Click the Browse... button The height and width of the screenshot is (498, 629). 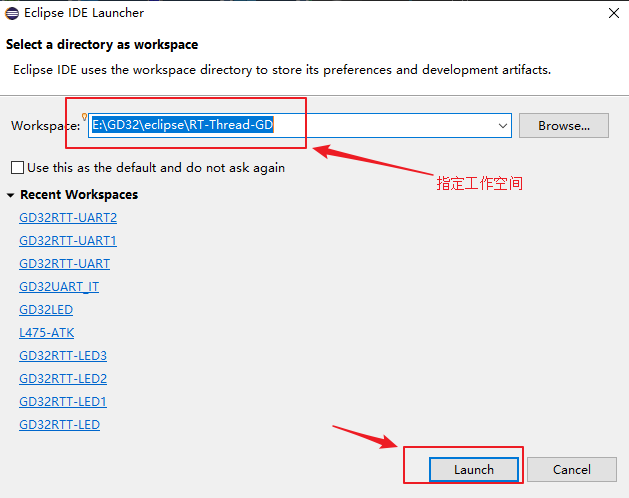[563, 126]
